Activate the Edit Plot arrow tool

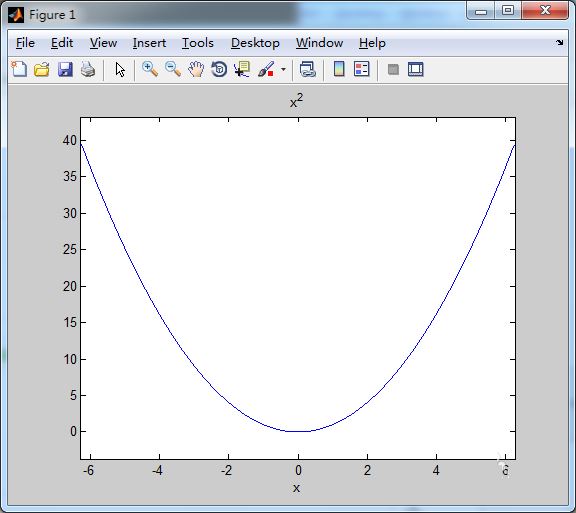pyautogui.click(x=120, y=69)
